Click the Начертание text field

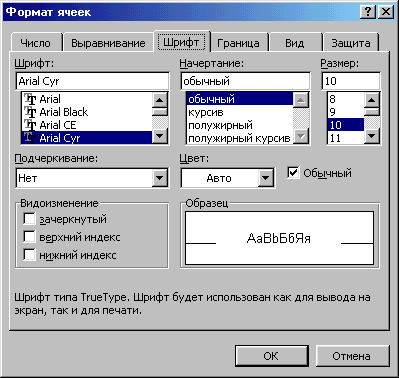click(x=245, y=81)
